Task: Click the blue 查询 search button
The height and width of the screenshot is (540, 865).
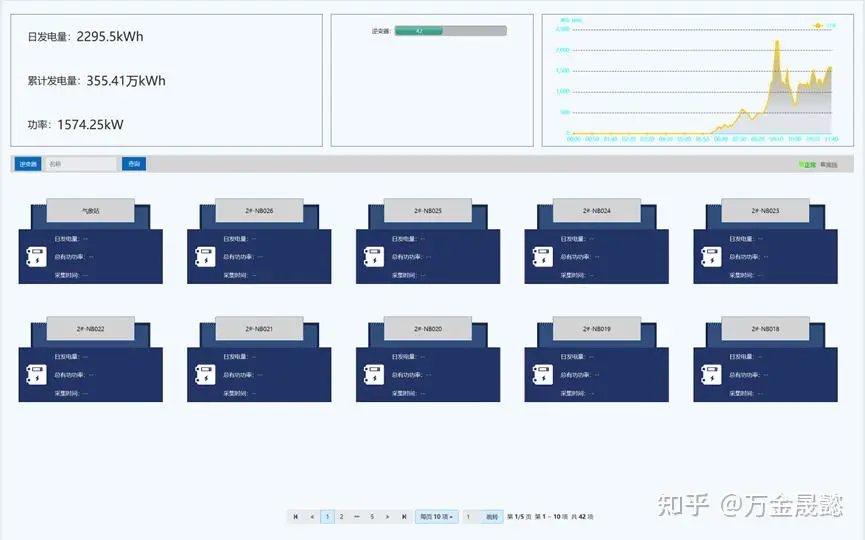Action: [133, 164]
